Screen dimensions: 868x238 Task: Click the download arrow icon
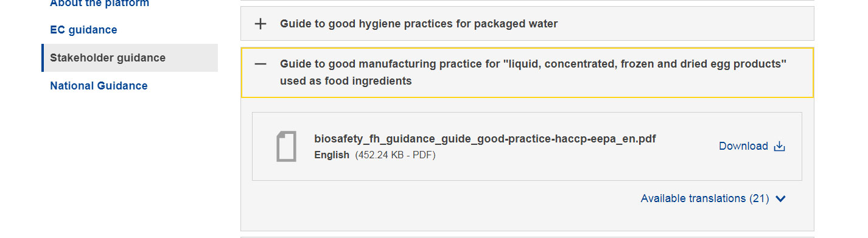[779, 146]
